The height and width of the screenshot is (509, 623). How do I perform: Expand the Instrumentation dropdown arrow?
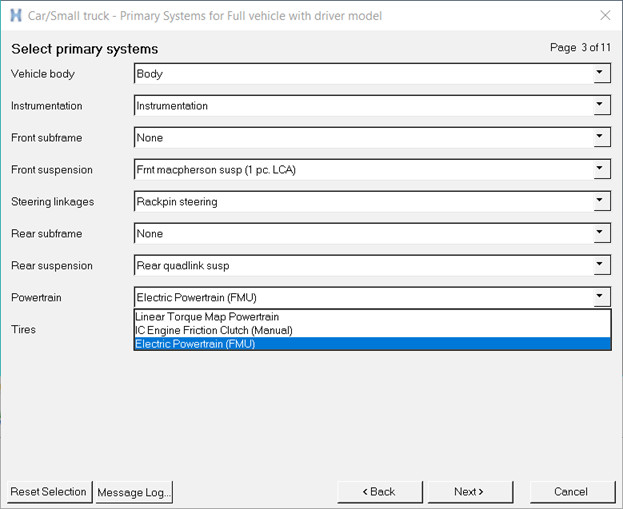tap(600, 105)
